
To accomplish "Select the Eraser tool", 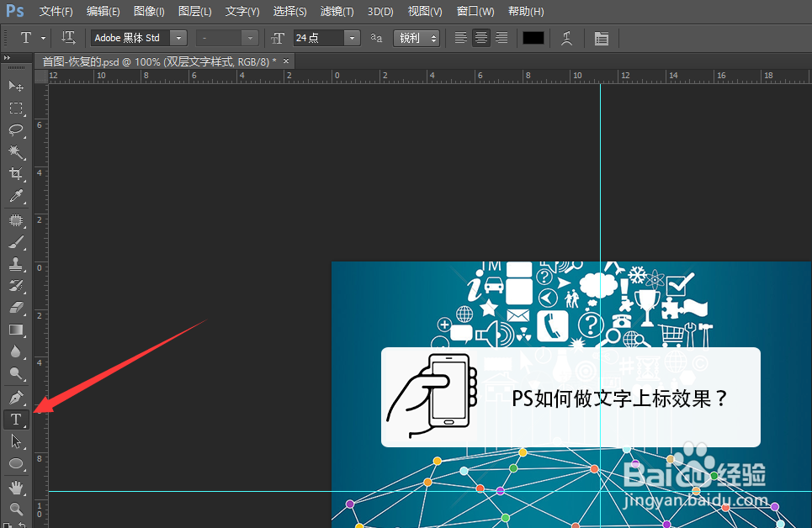I will click(15, 305).
